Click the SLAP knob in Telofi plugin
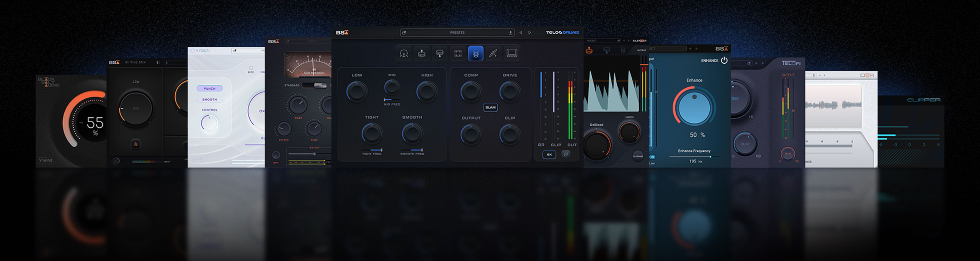 coord(745,144)
